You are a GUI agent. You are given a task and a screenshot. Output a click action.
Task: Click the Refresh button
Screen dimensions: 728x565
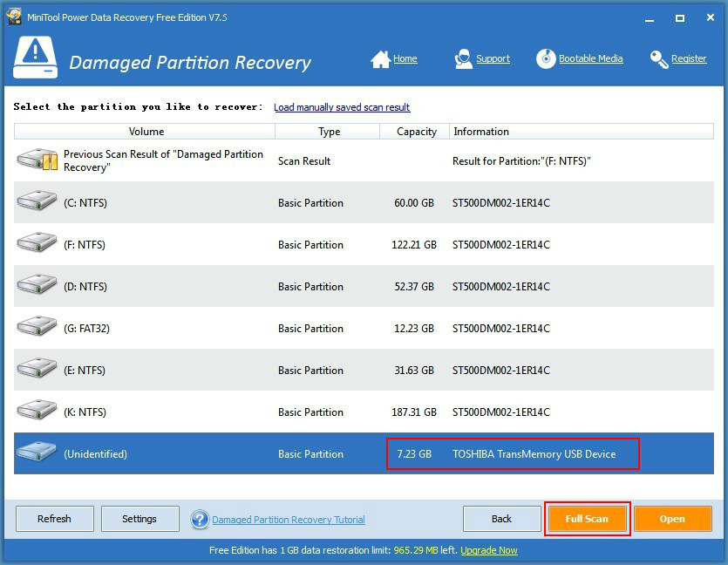tap(55, 519)
